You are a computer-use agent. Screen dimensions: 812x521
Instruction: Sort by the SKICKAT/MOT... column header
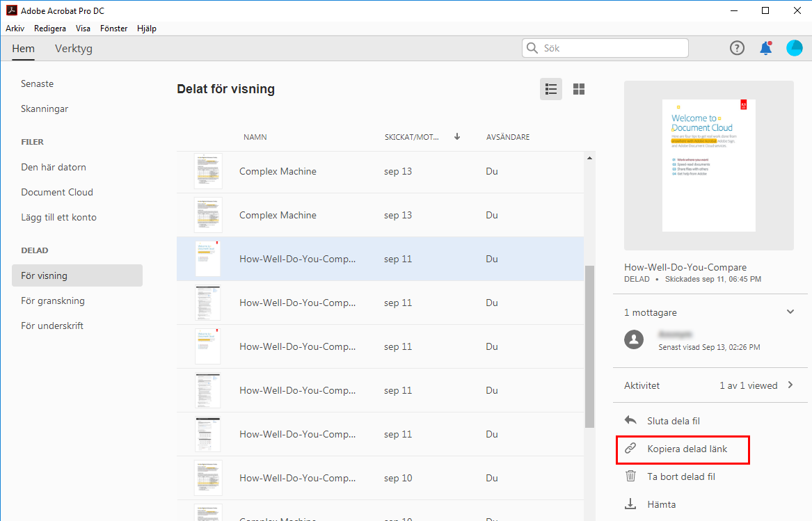(411, 137)
